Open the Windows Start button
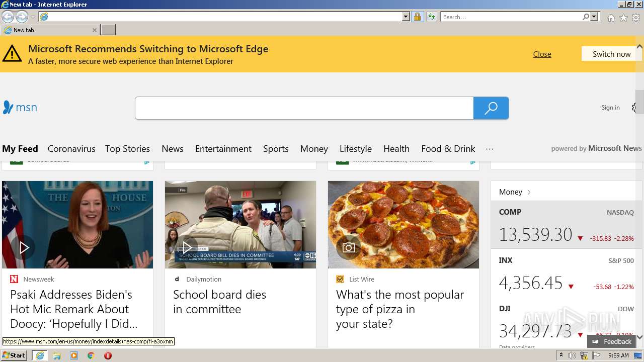The height and width of the screenshot is (362, 644). click(14, 355)
